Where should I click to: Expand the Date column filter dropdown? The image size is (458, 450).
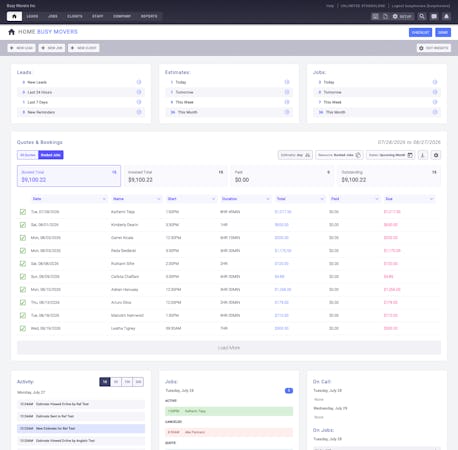pyautogui.click(x=104, y=199)
